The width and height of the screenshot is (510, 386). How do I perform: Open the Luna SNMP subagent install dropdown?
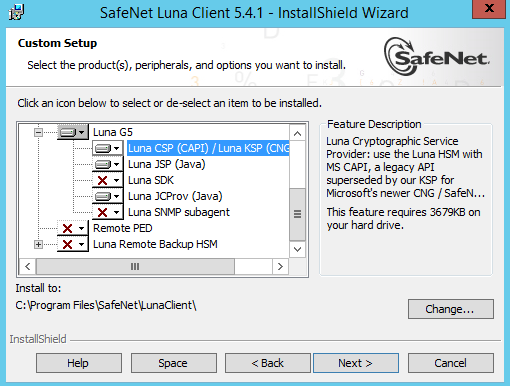coord(108,212)
